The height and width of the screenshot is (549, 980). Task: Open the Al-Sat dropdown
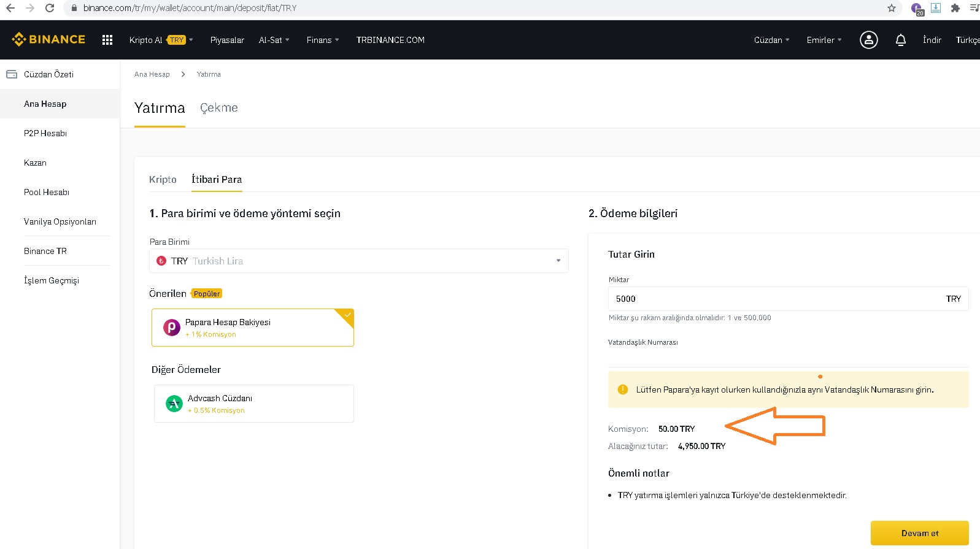pyautogui.click(x=274, y=40)
